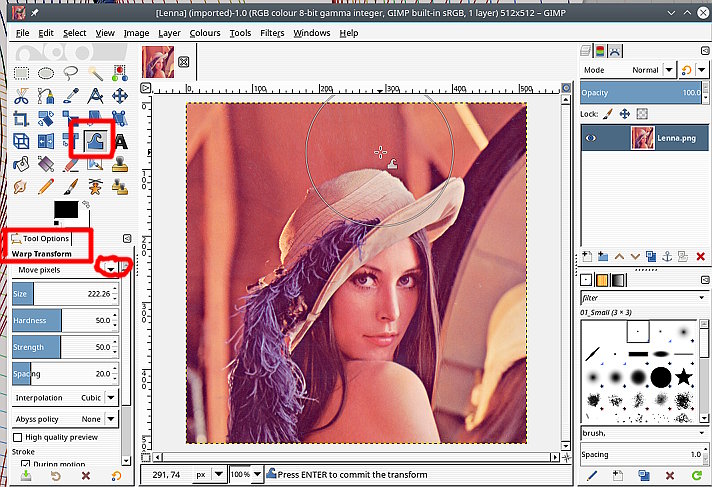Choose the Ellipse Select tool
The image size is (712, 487).
point(46,73)
